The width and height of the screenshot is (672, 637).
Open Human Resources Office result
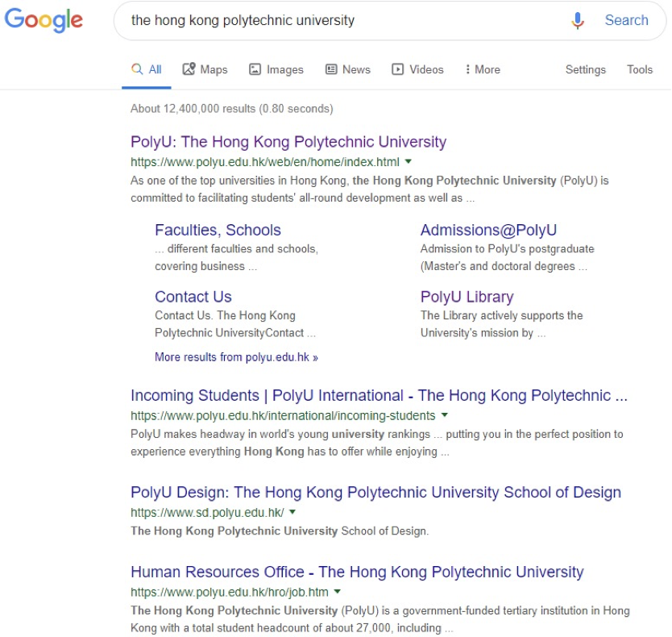pos(358,572)
